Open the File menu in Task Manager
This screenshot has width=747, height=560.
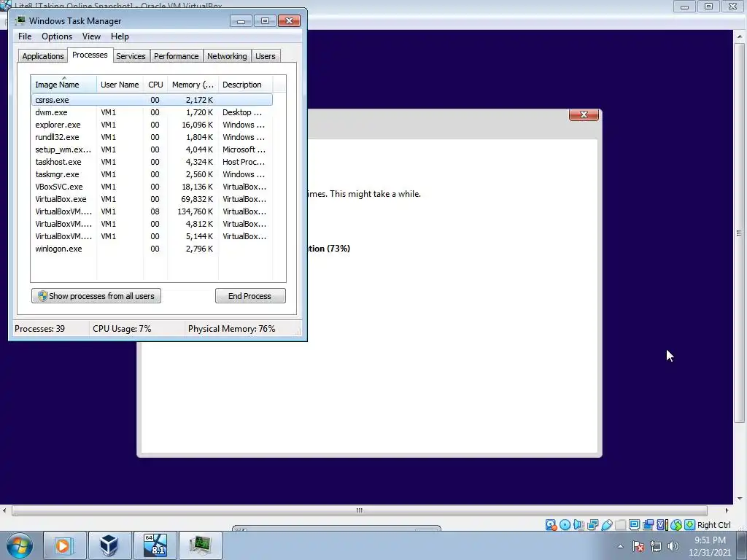click(x=25, y=36)
